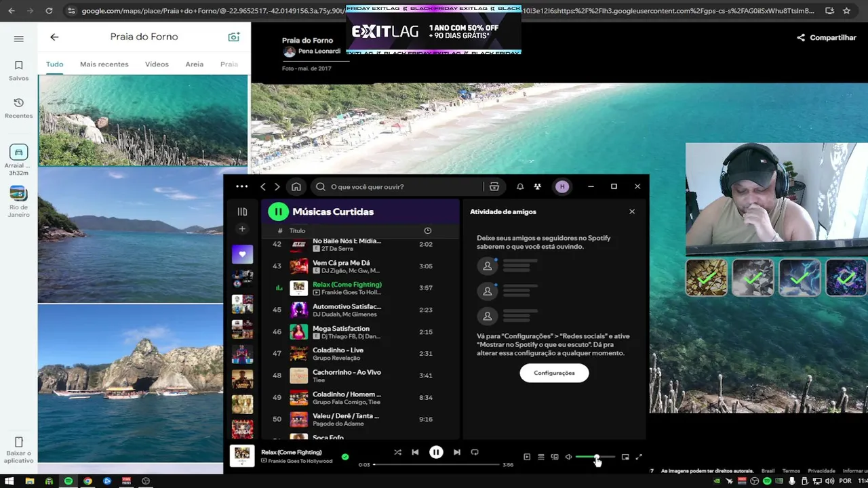Open connect to a device icon
868x488 pixels.
tap(555, 457)
